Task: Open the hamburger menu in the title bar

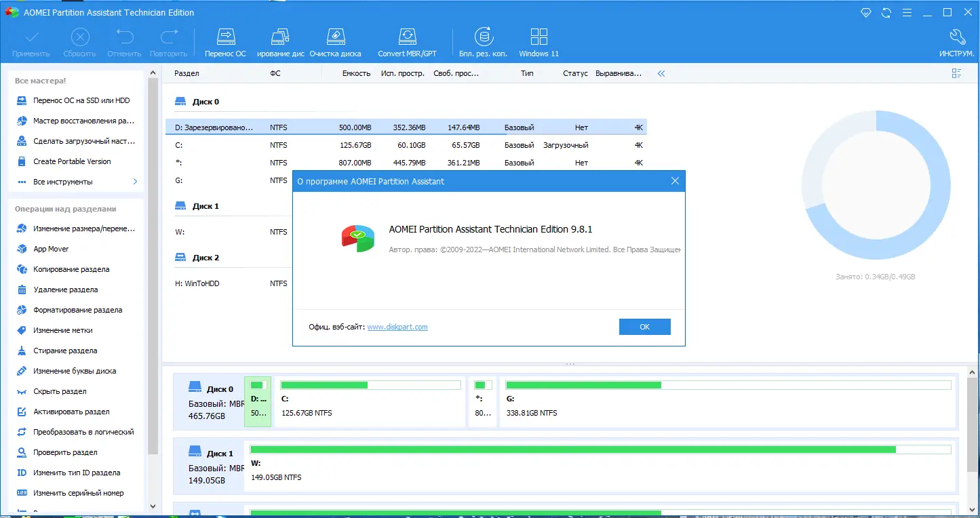Action: click(907, 12)
